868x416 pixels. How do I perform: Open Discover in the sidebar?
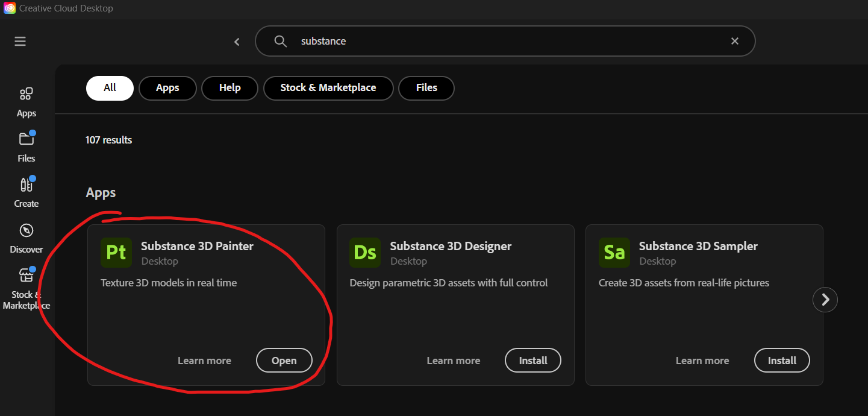pyautogui.click(x=27, y=238)
